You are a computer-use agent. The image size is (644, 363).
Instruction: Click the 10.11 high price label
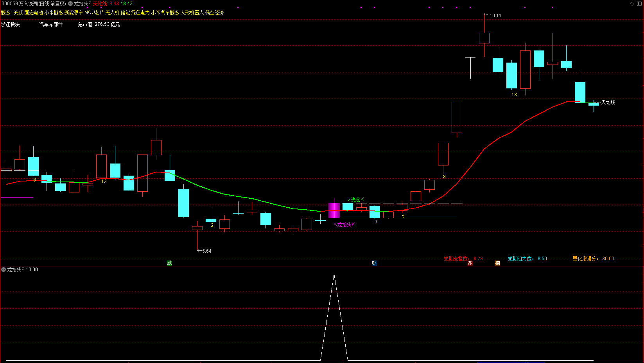495,16
